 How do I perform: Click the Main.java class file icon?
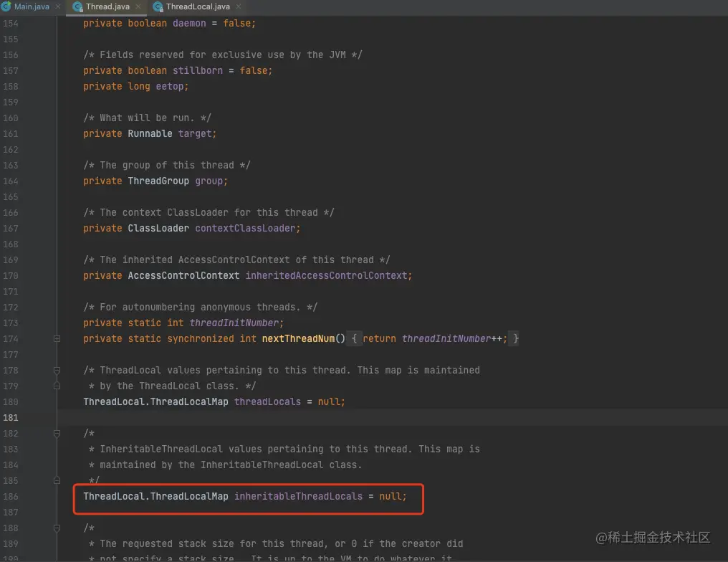[6, 6]
